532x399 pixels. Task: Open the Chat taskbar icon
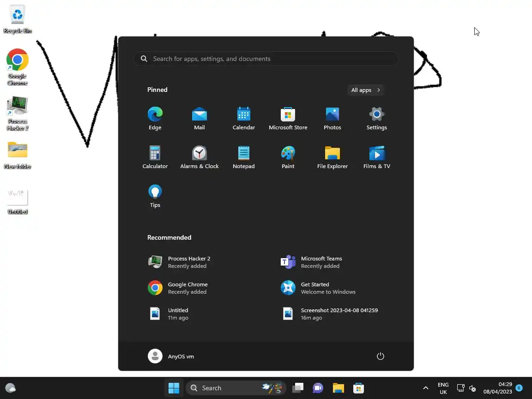[x=318, y=388]
